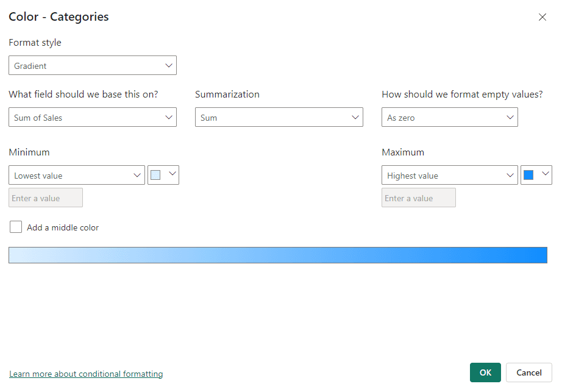
Task: Open Learn more about conditional formatting link
Action: tap(86, 374)
